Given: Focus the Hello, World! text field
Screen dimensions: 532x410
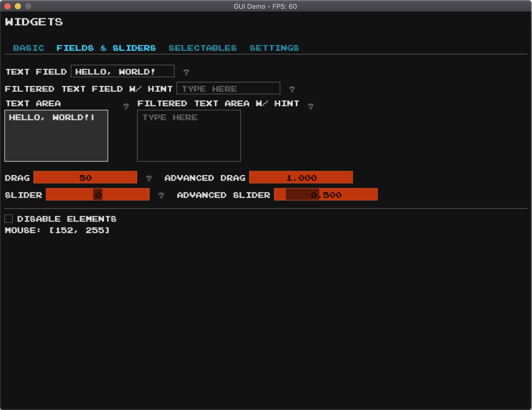Looking at the screenshot, I should [122, 71].
